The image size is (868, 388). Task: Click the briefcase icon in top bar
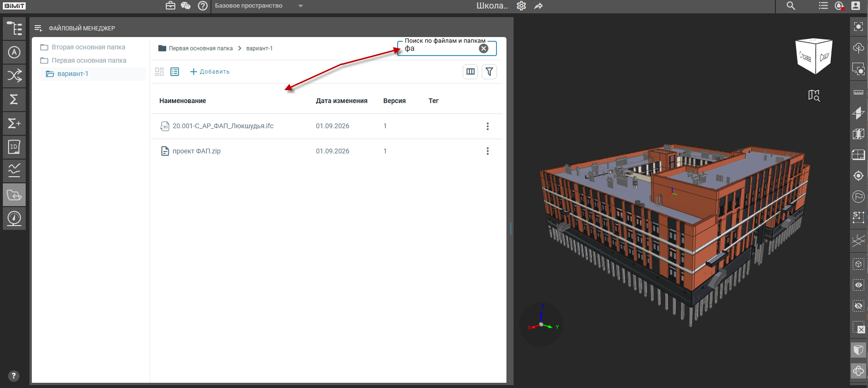tap(171, 6)
